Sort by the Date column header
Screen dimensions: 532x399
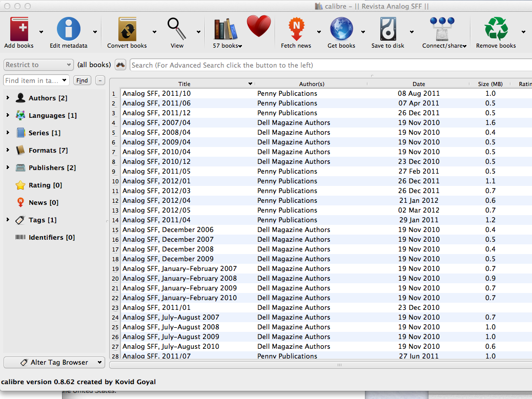pos(419,83)
